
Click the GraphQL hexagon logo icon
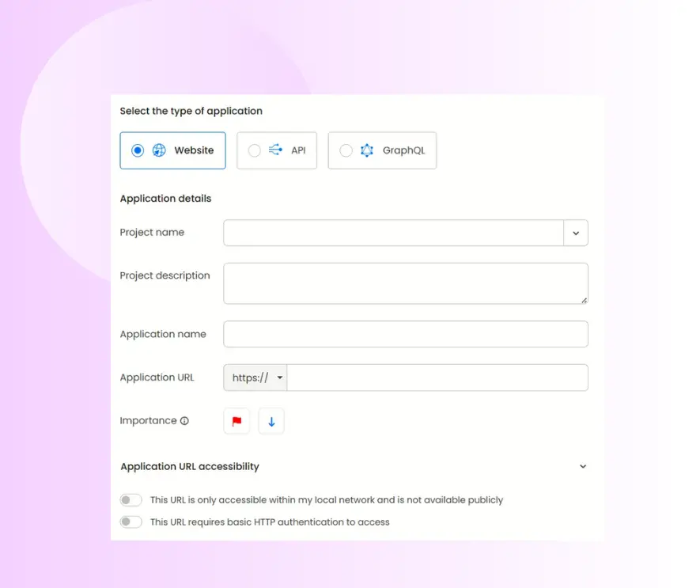coord(366,150)
